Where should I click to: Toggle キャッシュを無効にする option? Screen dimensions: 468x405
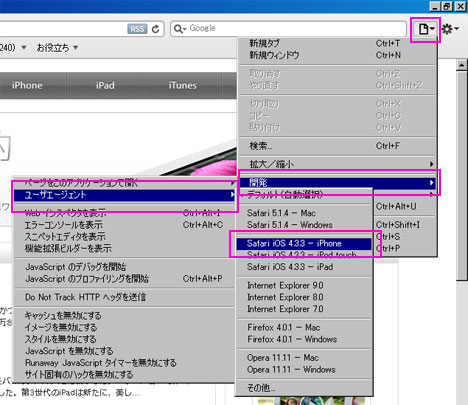(x=125, y=316)
